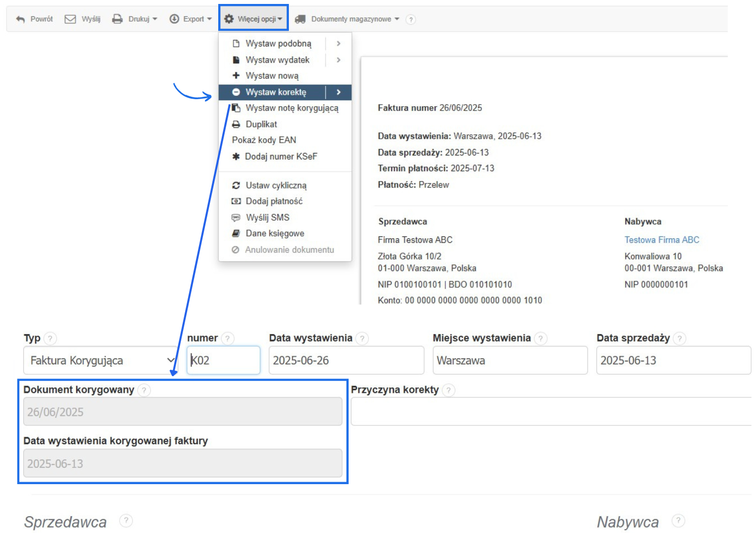
Task: Expand the Wystaw podobną submenu arrow
Action: pyautogui.click(x=338, y=43)
